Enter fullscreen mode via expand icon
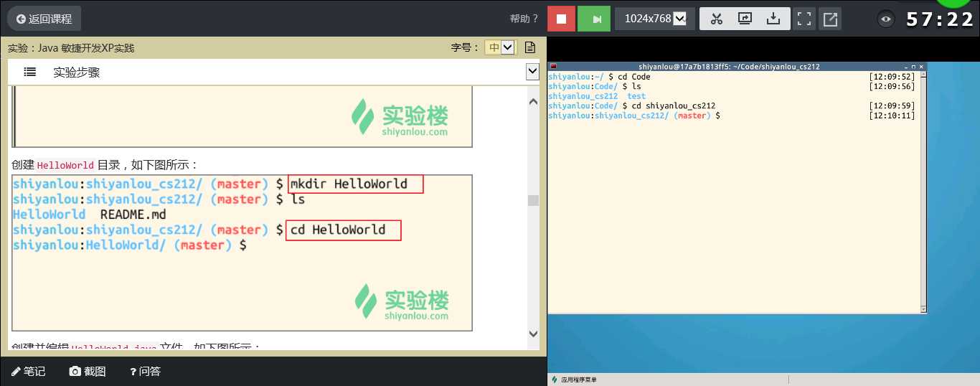This screenshot has width=980, height=386. pyautogui.click(x=804, y=19)
